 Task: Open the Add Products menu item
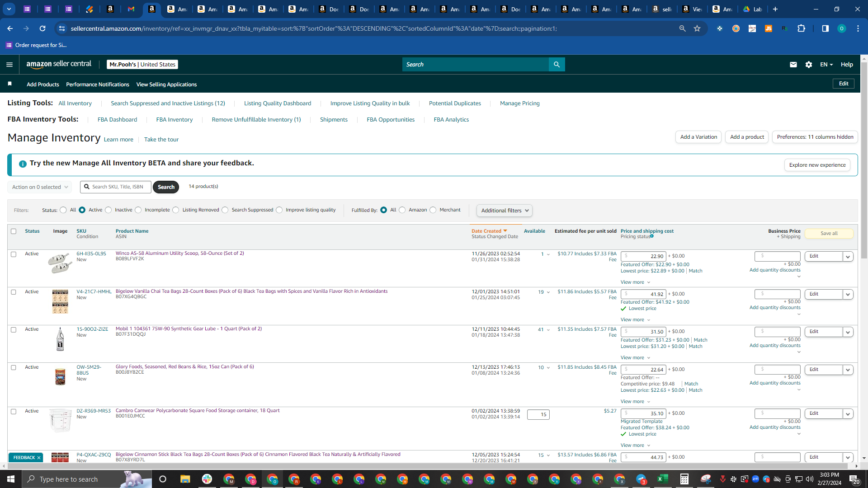click(x=43, y=84)
